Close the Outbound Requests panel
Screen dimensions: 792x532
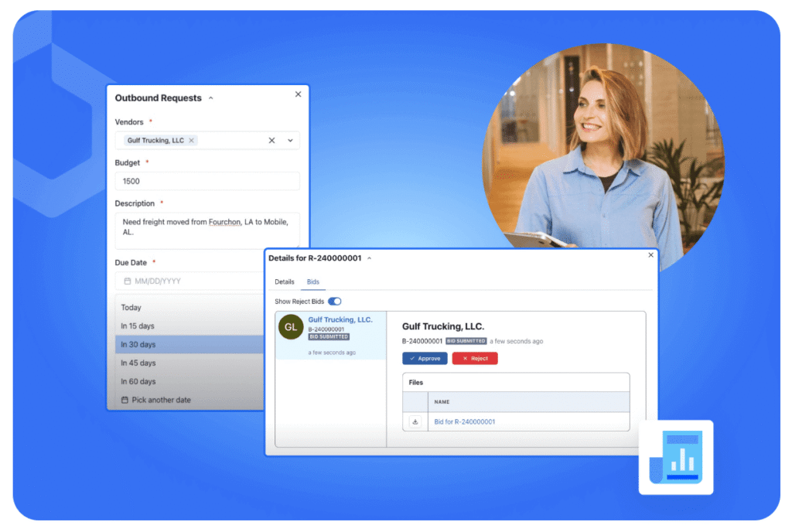[298, 94]
